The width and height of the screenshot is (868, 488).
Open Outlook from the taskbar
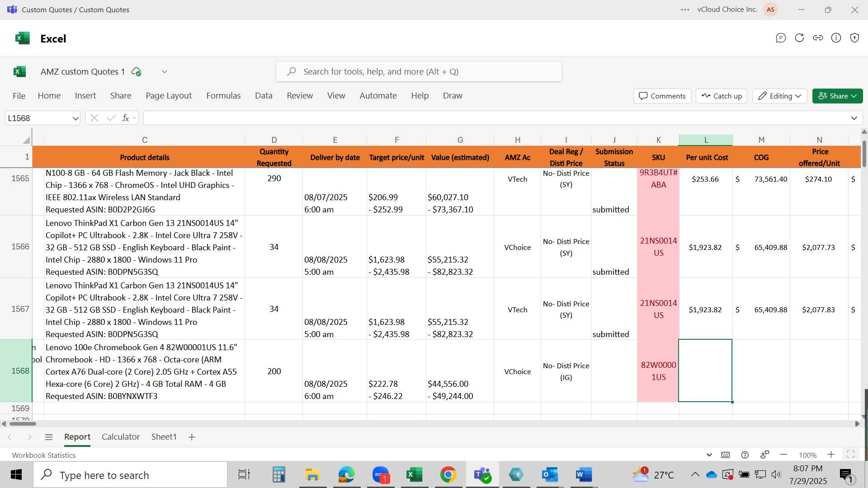pyautogui.click(x=550, y=475)
